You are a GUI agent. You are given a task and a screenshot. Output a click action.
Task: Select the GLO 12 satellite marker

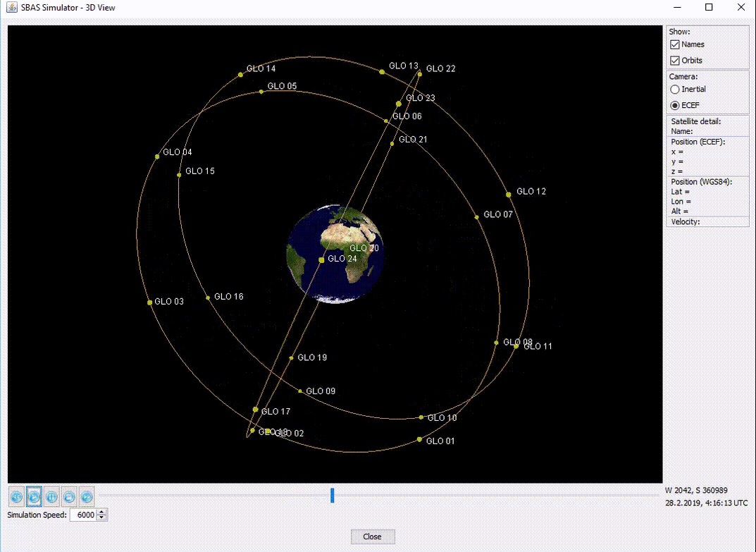click(509, 195)
